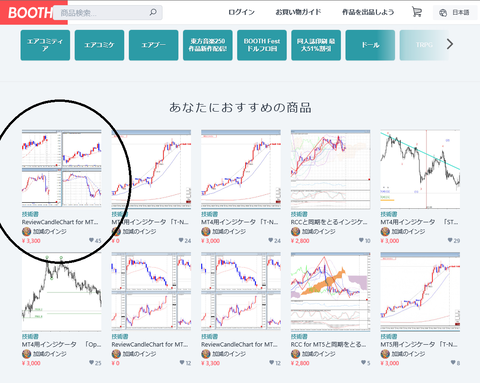
Task: Click 加減のインジ shop name under RCCと同期をとる
Action: click(318, 231)
